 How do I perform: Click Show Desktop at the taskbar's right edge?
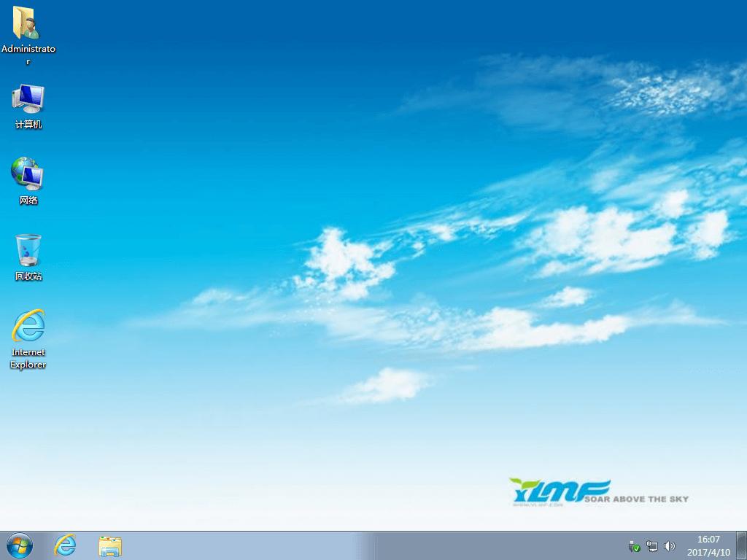[743, 545]
